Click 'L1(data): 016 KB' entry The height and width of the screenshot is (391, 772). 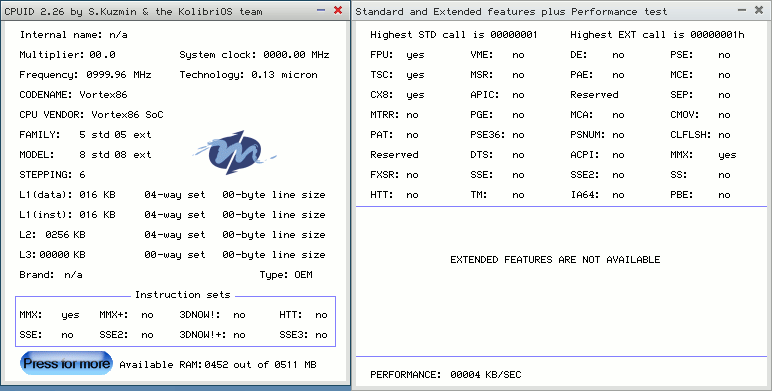click(67, 195)
